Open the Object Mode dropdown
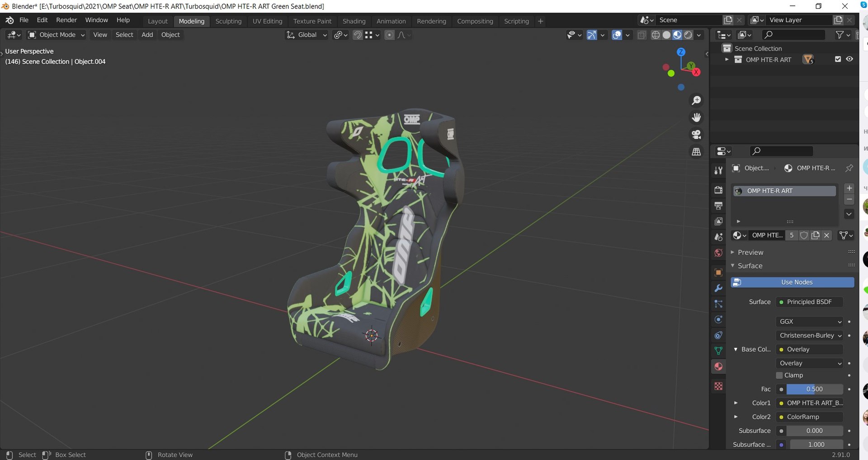Screen dimensions: 868x460 coord(57,35)
